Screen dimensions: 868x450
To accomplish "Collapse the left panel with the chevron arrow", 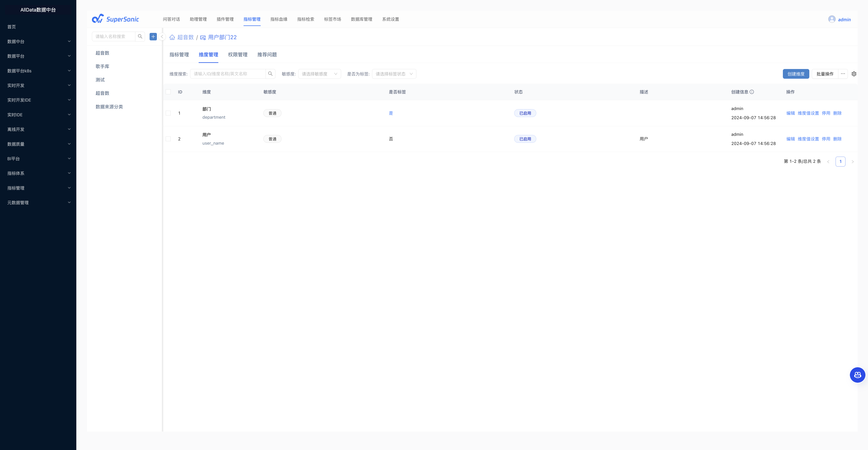I will [x=162, y=37].
